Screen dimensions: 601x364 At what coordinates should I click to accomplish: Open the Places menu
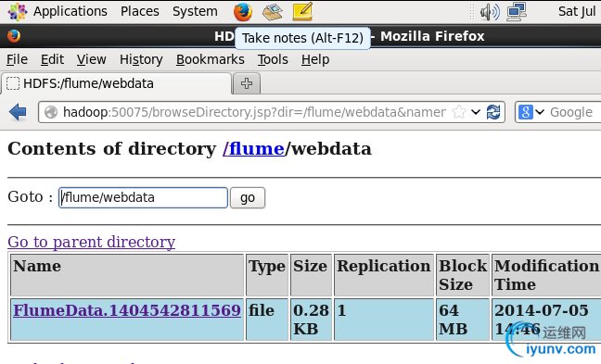click(x=139, y=11)
